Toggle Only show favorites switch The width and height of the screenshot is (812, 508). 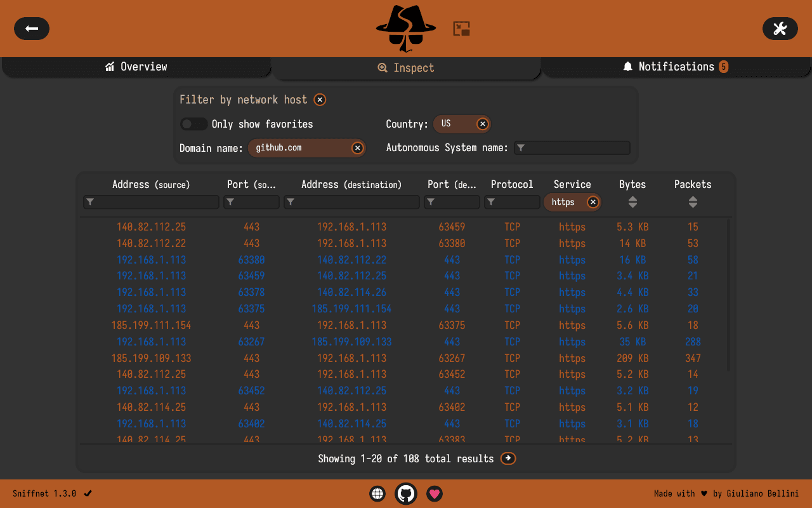click(x=193, y=124)
